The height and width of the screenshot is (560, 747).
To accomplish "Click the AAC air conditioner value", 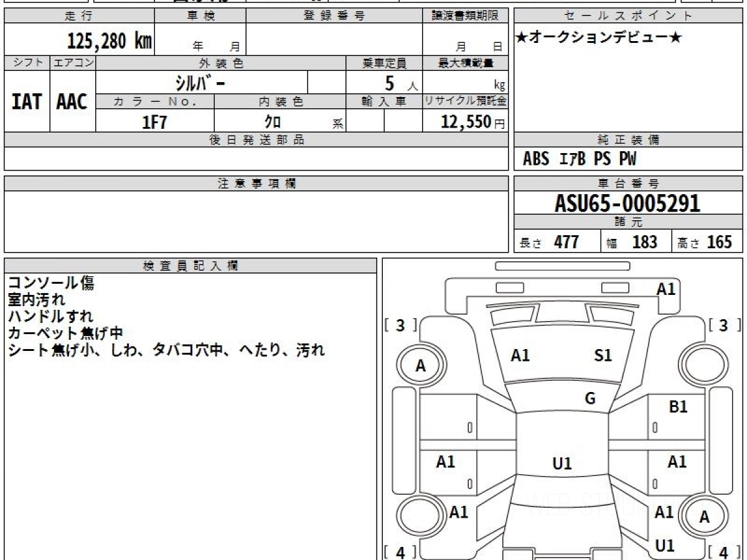I will click(72, 101).
